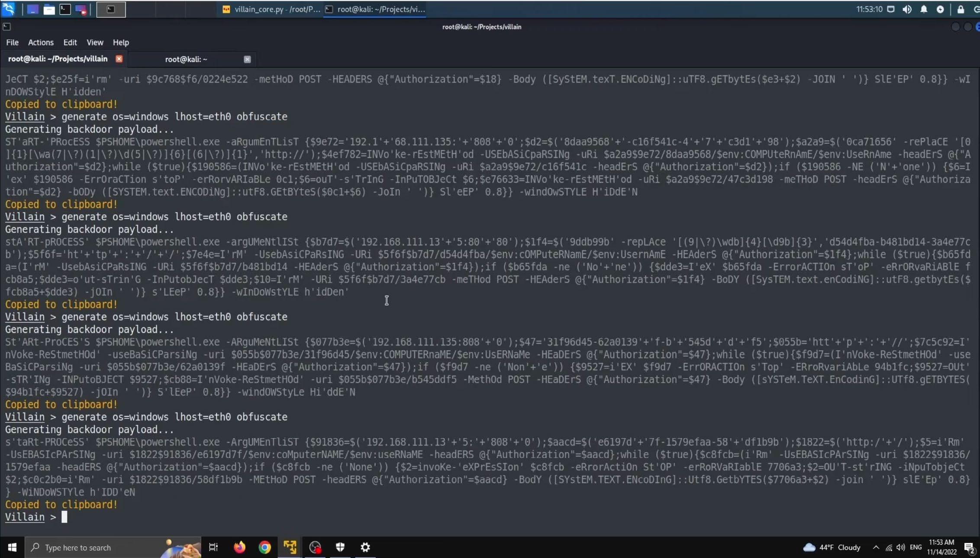Open the Kali dragon applications menu
This screenshot has height=558, width=980.
[8, 9]
